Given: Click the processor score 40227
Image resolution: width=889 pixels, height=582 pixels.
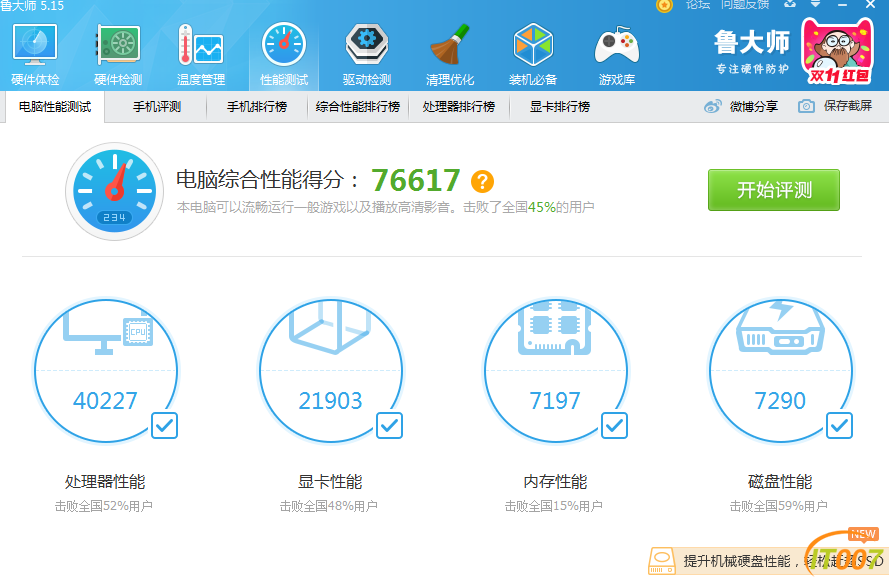Looking at the screenshot, I should pyautogui.click(x=105, y=401).
